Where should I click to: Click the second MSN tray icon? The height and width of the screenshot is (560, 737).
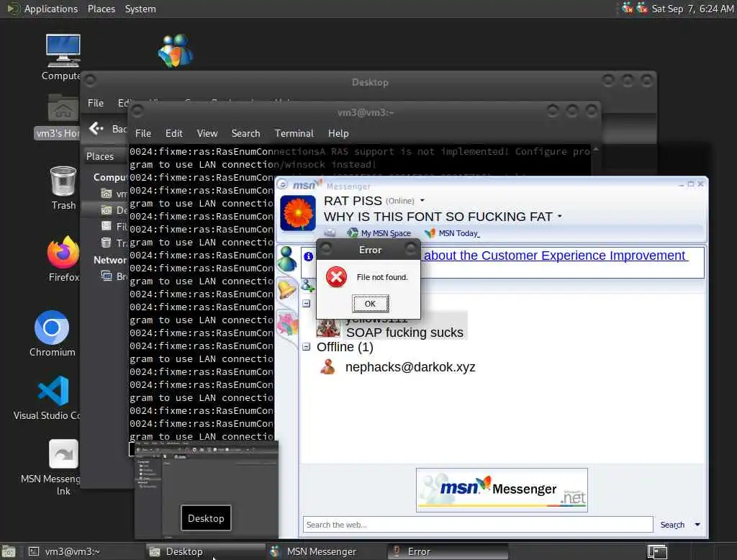[641, 7]
